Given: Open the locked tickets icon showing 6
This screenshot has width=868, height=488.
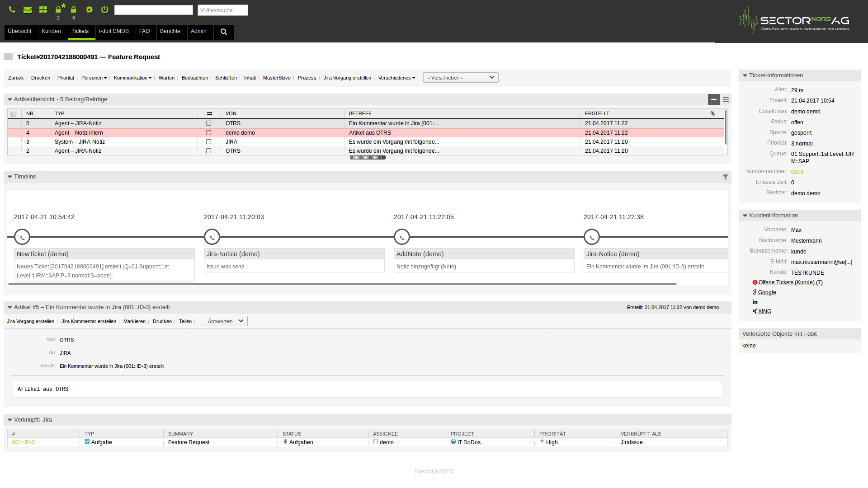Looking at the screenshot, I should (74, 9).
